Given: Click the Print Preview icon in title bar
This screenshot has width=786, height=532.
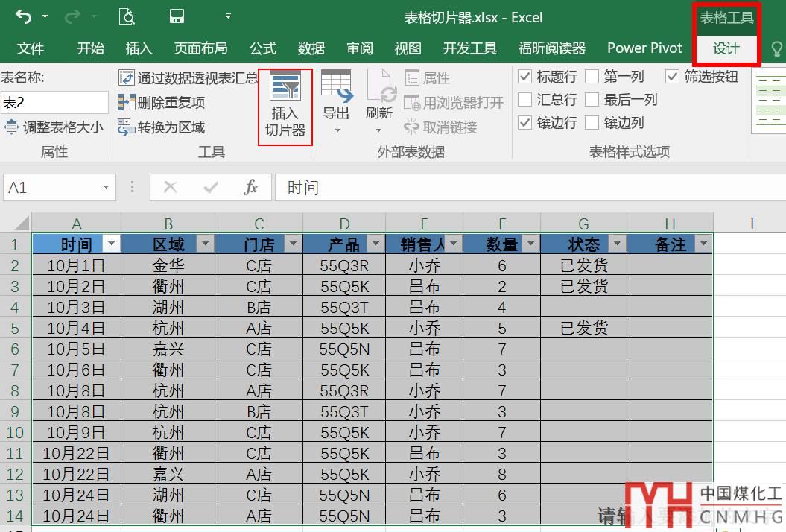Looking at the screenshot, I should point(127,16).
